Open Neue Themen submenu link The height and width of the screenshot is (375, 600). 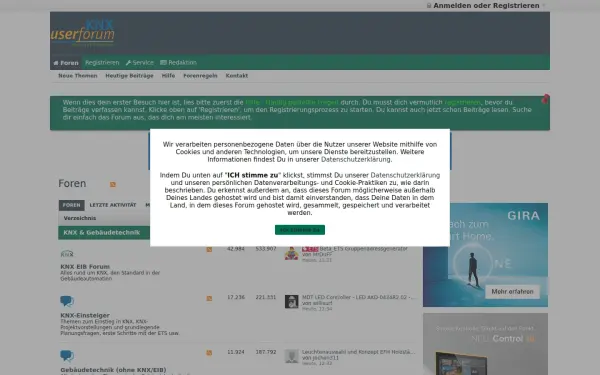pos(78,76)
